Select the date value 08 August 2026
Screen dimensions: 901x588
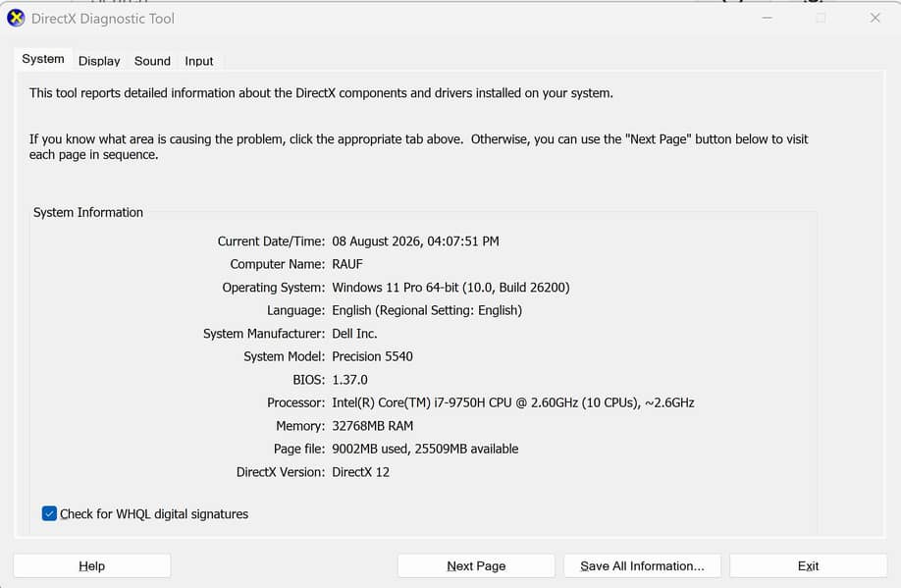(x=376, y=241)
